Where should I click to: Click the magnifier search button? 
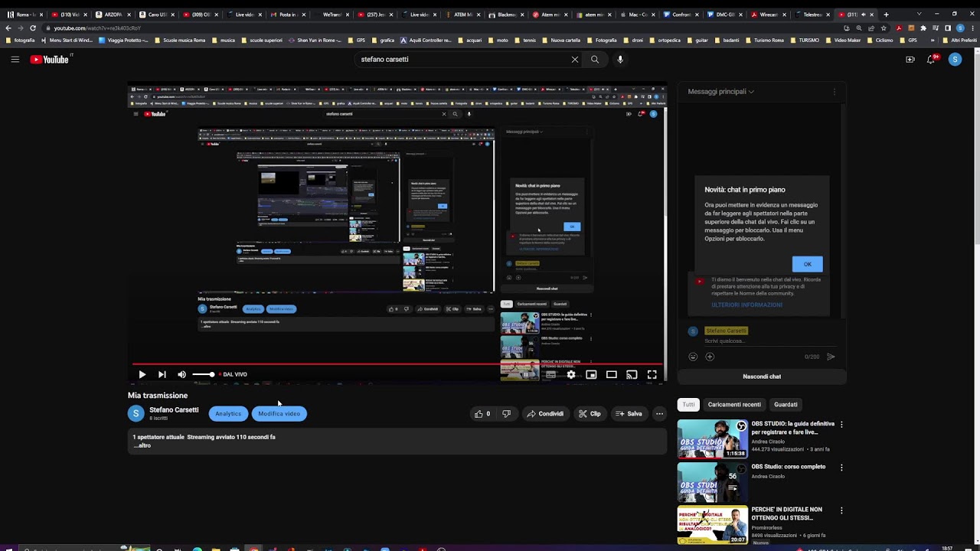point(595,59)
